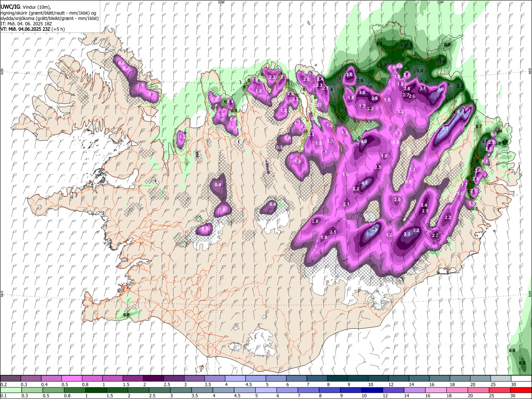Click the '0.2' tick label on the snow scale
Screen dimensions: 532x399
tap(3, 384)
